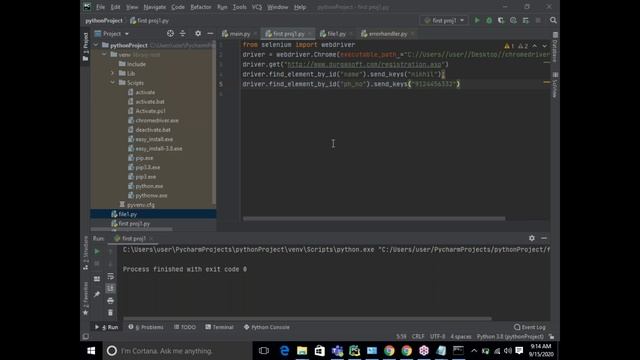Screen dimensions: 640x360
Task: Click the Python interpreter status widget
Action: [x=510, y=337]
